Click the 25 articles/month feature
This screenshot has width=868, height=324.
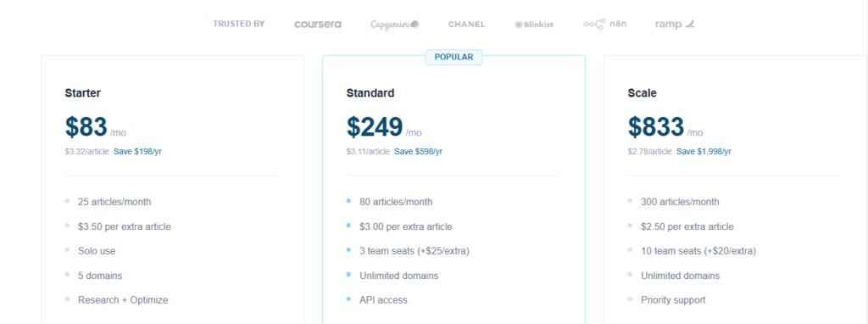coord(114,202)
